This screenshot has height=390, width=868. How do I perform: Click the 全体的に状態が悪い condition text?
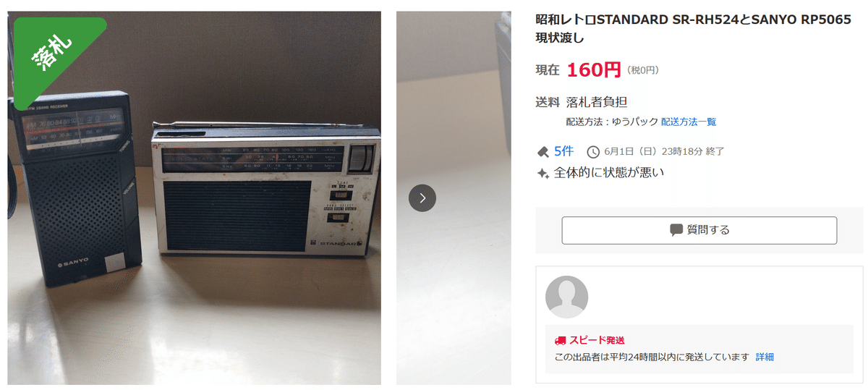tap(609, 173)
